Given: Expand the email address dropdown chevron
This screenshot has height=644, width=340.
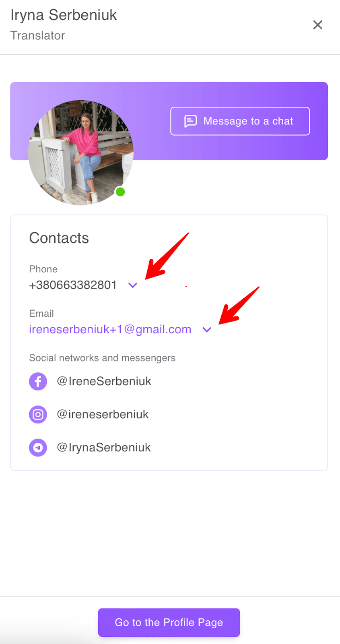Looking at the screenshot, I should point(207,330).
